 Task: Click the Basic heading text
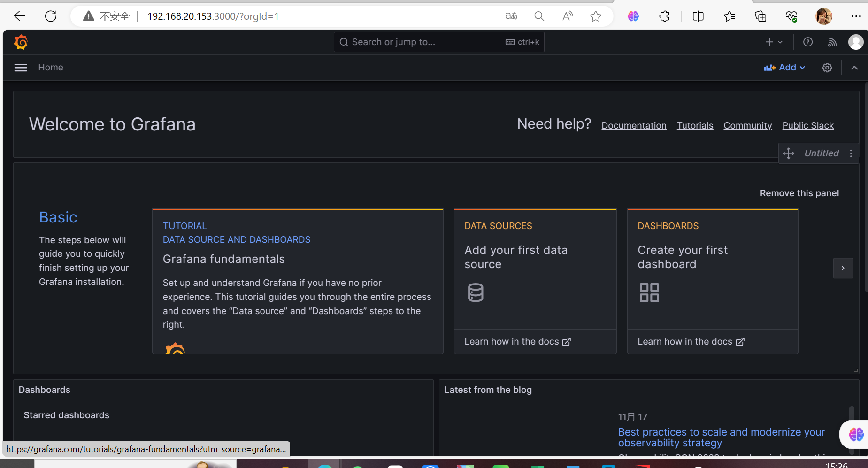pos(58,217)
